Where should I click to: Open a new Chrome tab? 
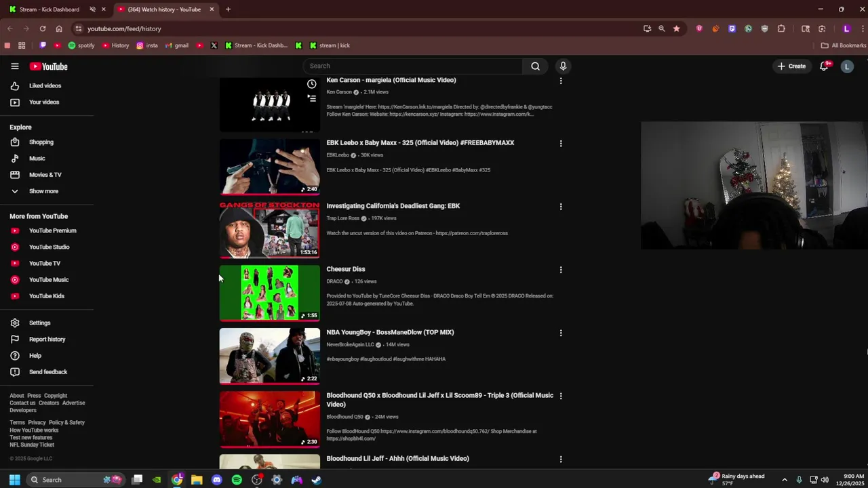click(228, 9)
